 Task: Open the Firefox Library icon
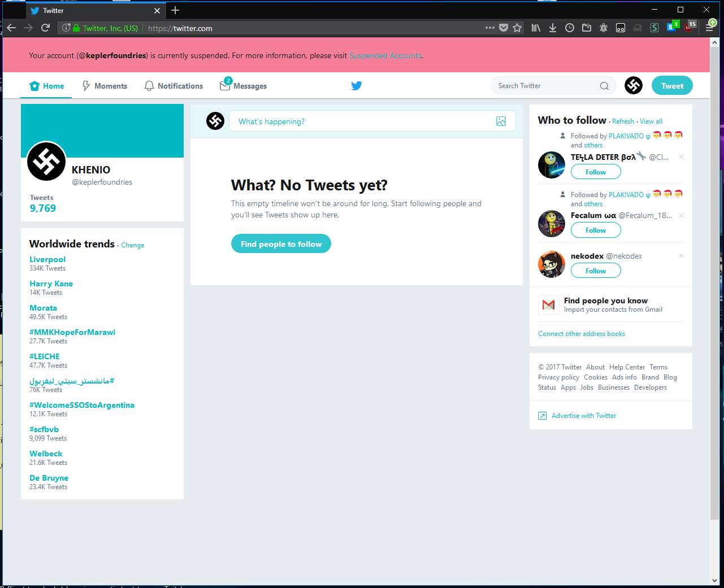(536, 28)
